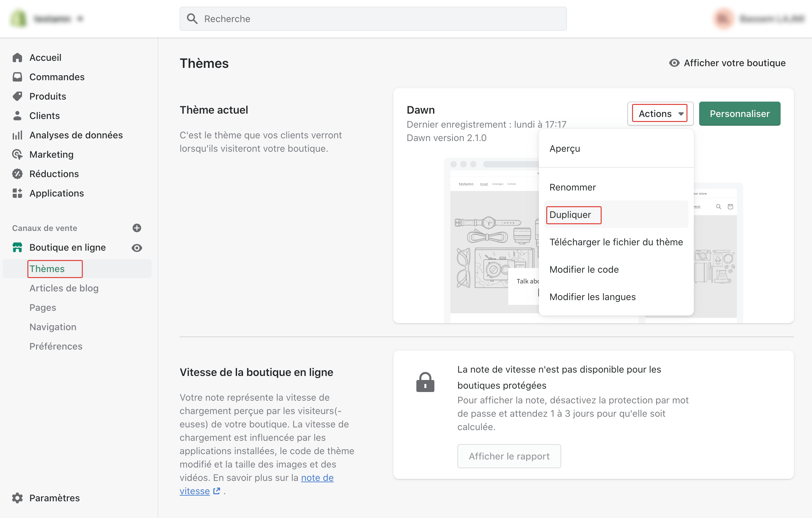The image size is (812, 518).
Task: Open the note de vitesse link
Action: pos(257,484)
